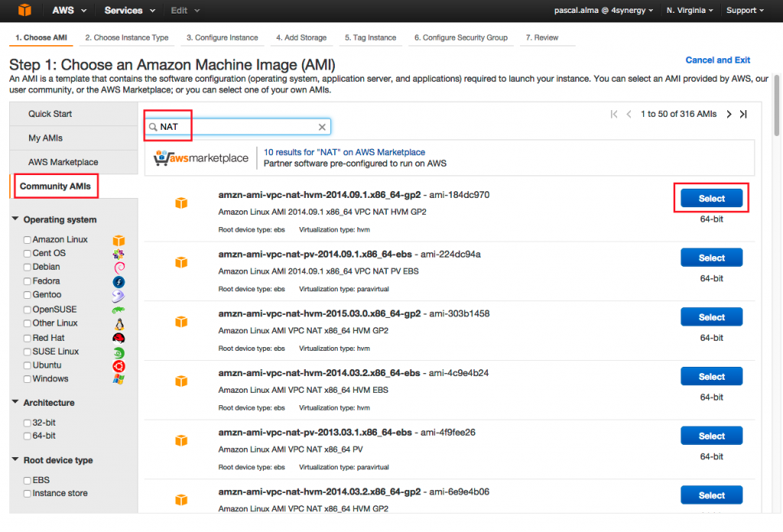Go to step 5 Tag Instance

pyautogui.click(x=370, y=37)
